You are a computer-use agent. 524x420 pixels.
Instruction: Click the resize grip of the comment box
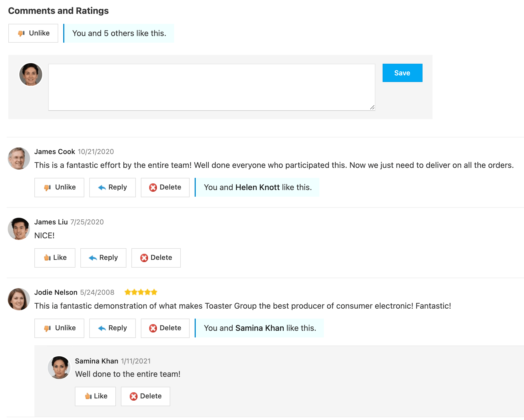[x=372, y=107]
